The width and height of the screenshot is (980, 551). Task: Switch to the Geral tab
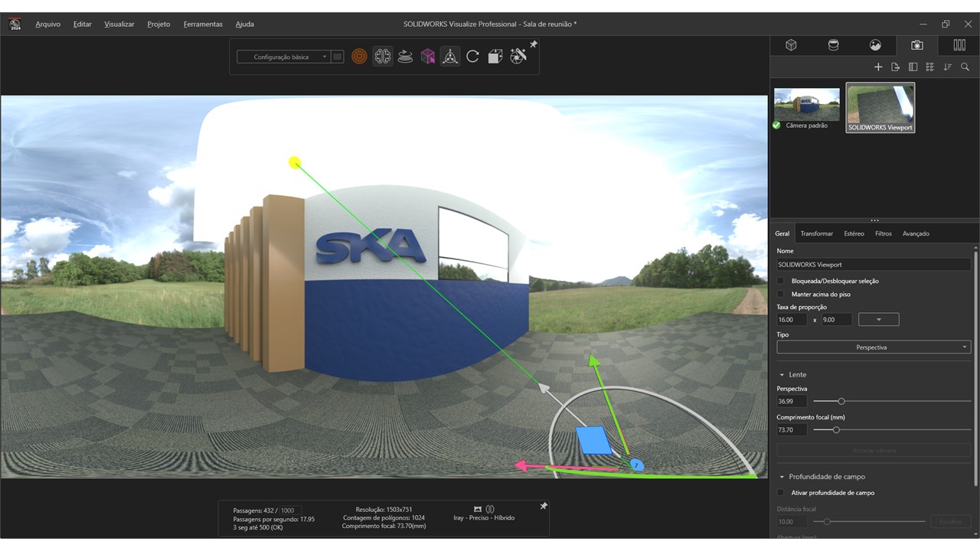click(782, 233)
